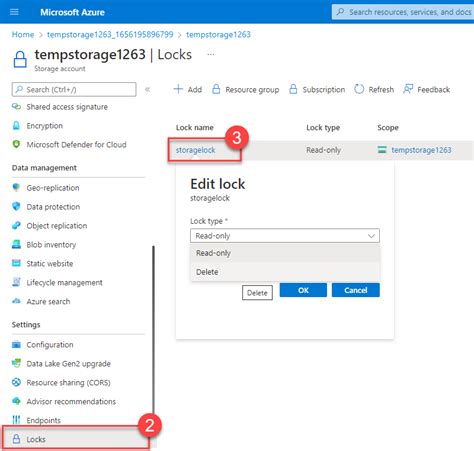Click the Static website icon
474x451 pixels.
click(x=16, y=263)
